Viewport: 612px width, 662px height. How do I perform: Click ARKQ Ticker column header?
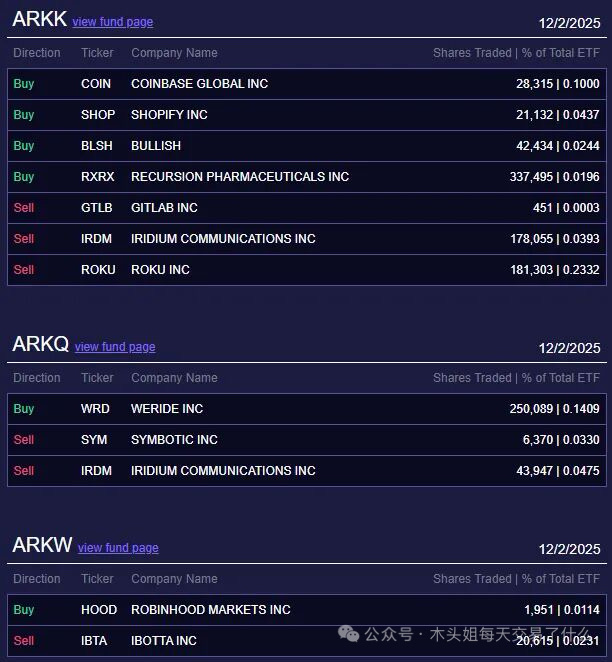click(x=97, y=378)
